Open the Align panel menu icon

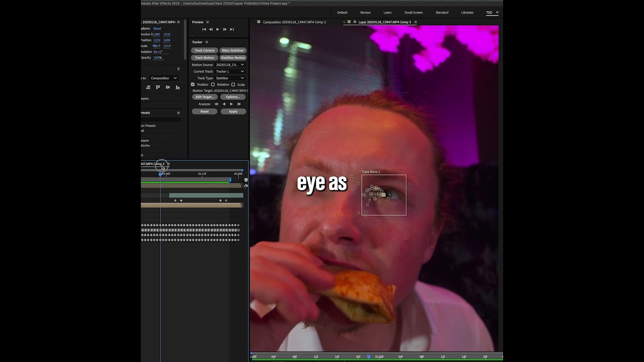click(x=178, y=69)
